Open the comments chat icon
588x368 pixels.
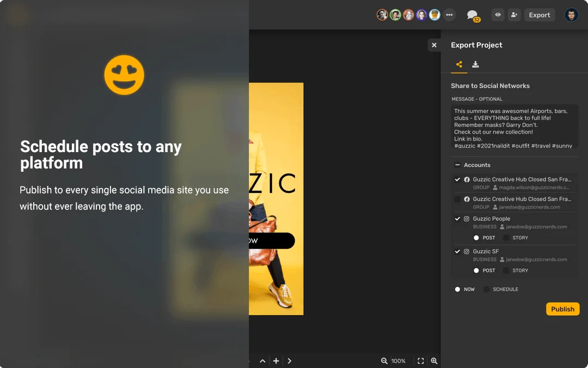[472, 15]
